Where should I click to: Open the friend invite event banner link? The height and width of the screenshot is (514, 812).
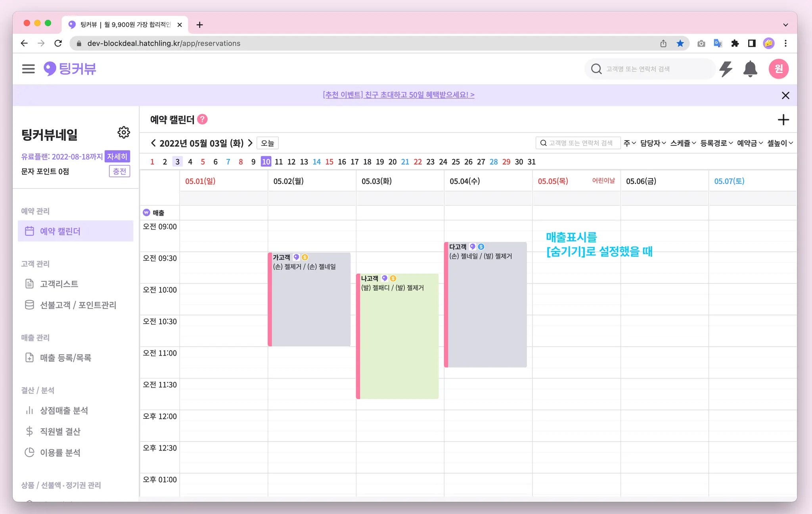pos(398,95)
